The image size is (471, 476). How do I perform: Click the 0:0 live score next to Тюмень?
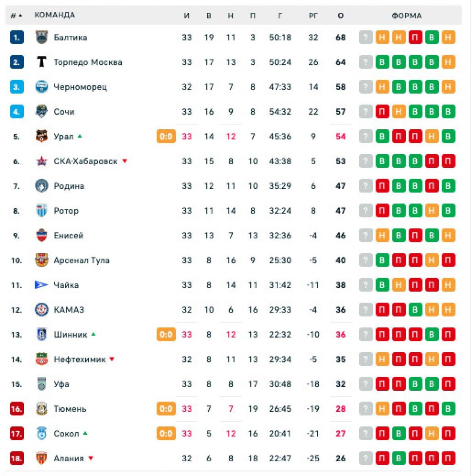click(x=166, y=409)
